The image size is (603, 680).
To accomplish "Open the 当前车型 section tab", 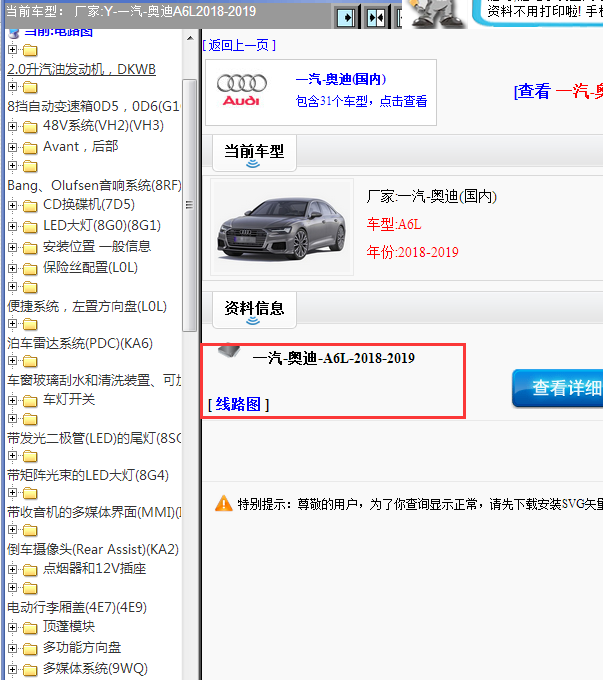I will [x=254, y=153].
